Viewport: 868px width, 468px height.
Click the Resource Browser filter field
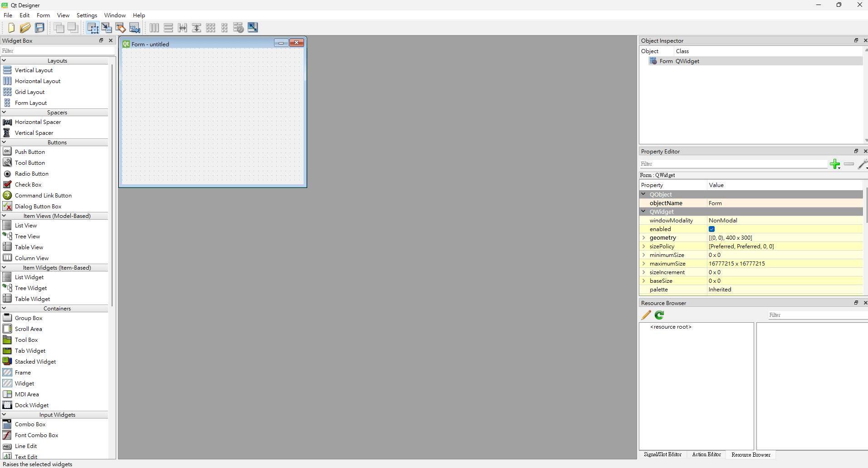pos(818,315)
